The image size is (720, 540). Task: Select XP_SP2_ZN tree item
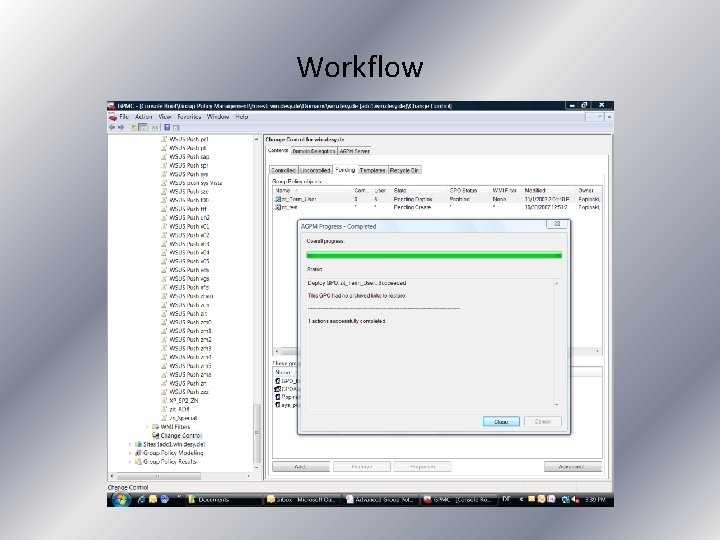(184, 400)
